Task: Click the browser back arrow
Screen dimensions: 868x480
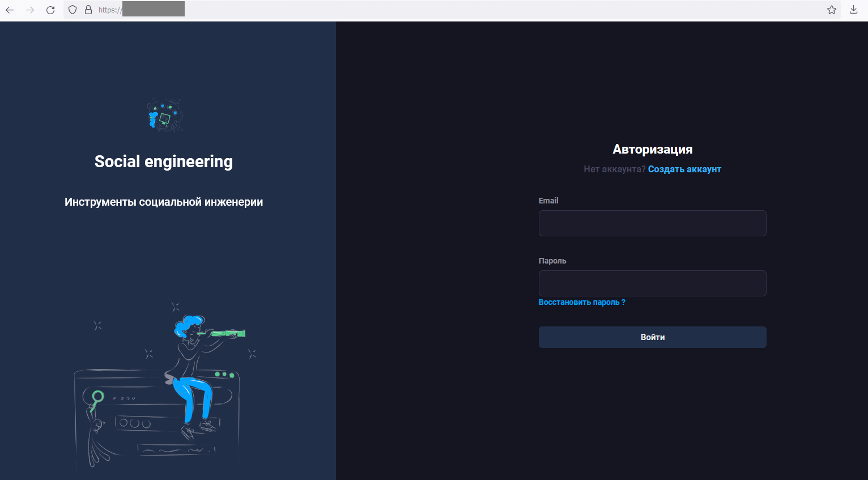Action: pos(10,10)
